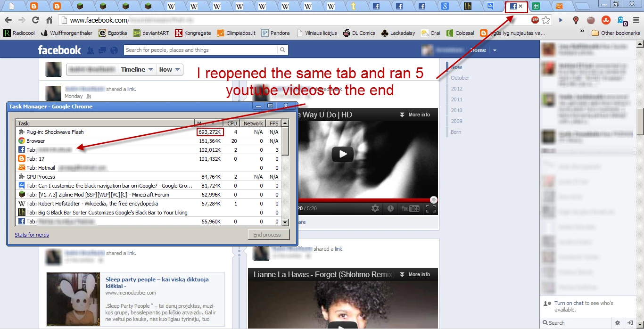644x329 pixels.
Task: Click the page's vertical scrollbar thumb
Action: [x=640, y=122]
